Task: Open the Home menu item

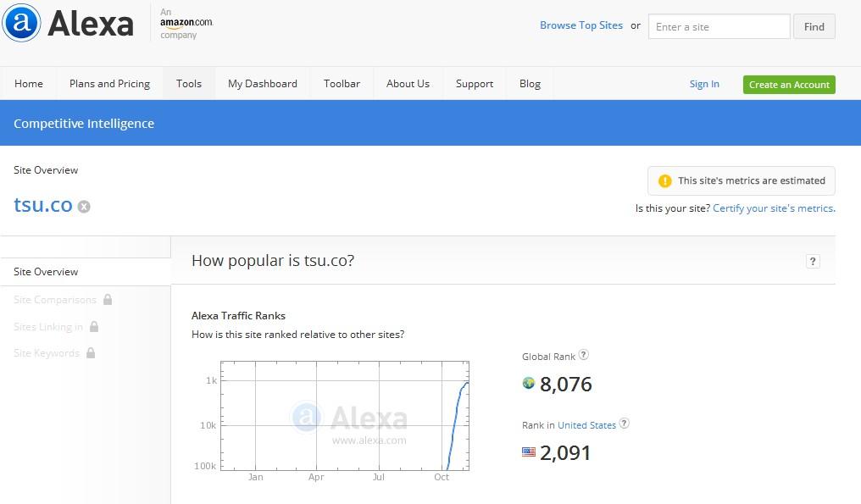Action: click(x=29, y=84)
